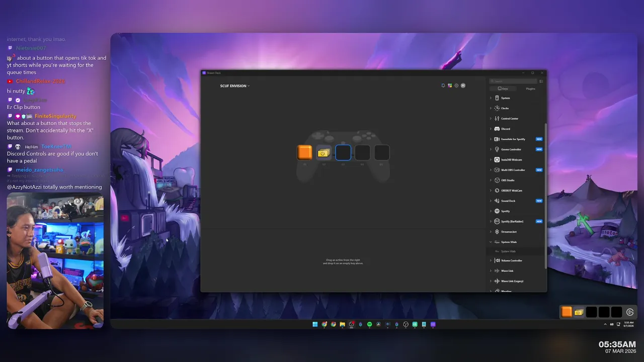Click the Control Center sliders icon

click(x=497, y=119)
